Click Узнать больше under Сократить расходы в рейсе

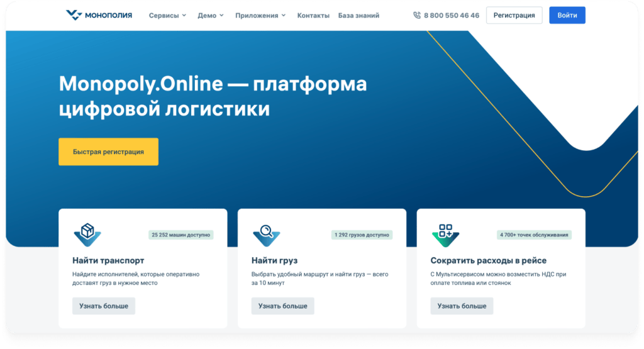pyautogui.click(x=462, y=306)
